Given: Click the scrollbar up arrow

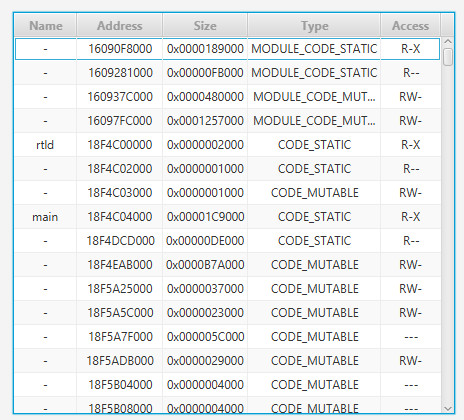Looking at the screenshot, I should 448,42.
